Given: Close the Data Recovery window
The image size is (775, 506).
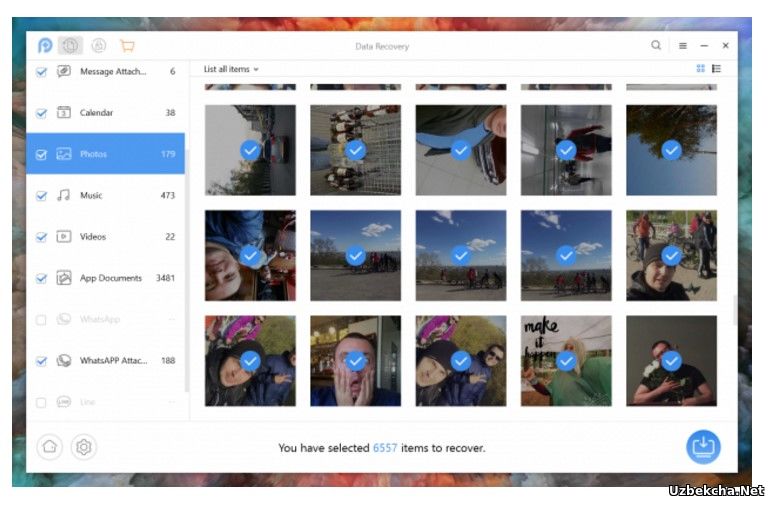Looking at the screenshot, I should 725,45.
